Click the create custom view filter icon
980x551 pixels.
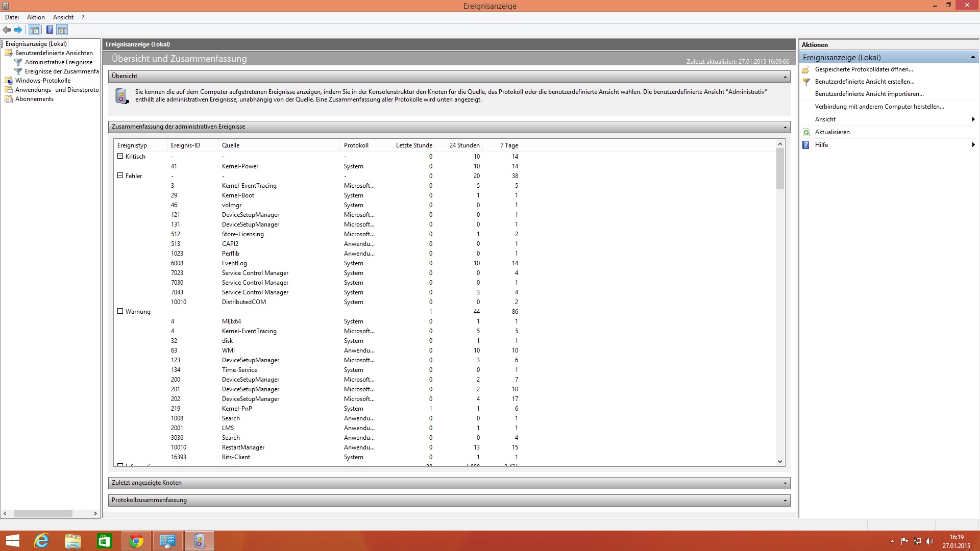806,82
